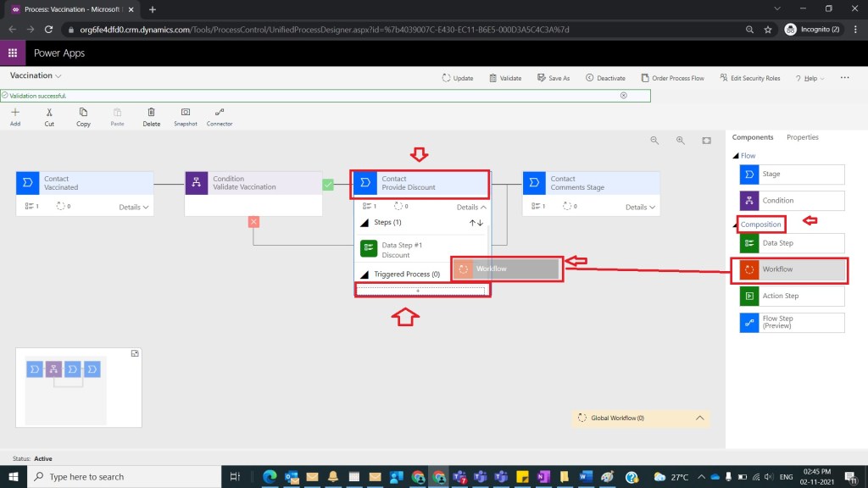Click the Validate button
The image size is (868, 488).
point(505,78)
